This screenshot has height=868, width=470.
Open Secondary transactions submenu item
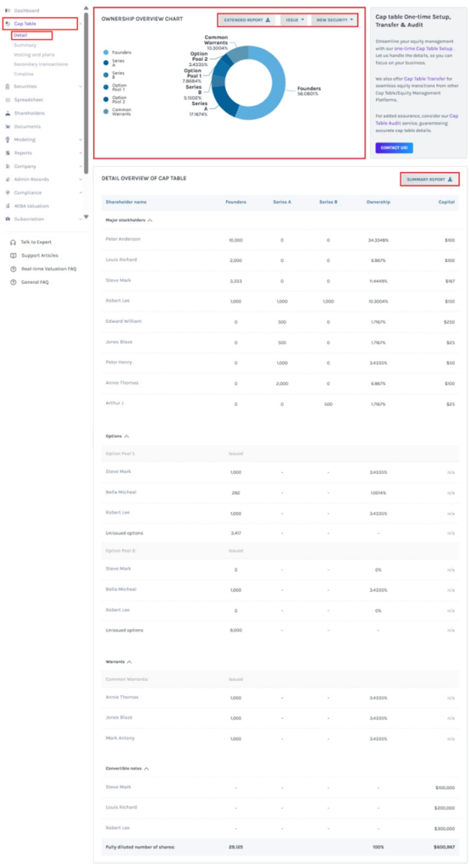41,64
